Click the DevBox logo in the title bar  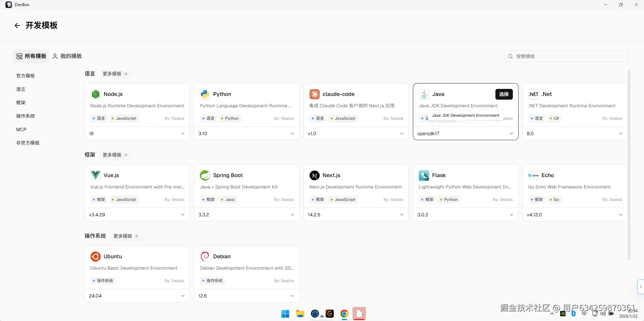point(9,5)
